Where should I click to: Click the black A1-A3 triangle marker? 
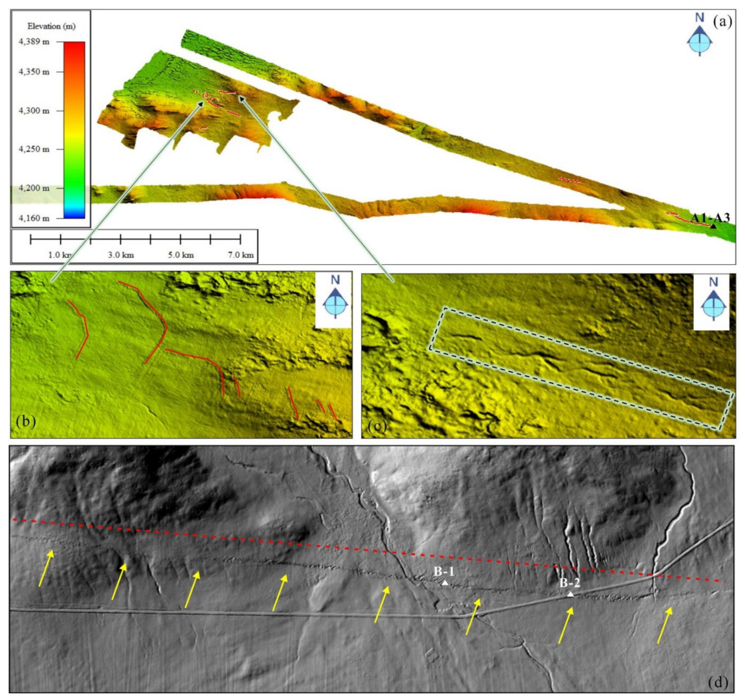click(714, 226)
